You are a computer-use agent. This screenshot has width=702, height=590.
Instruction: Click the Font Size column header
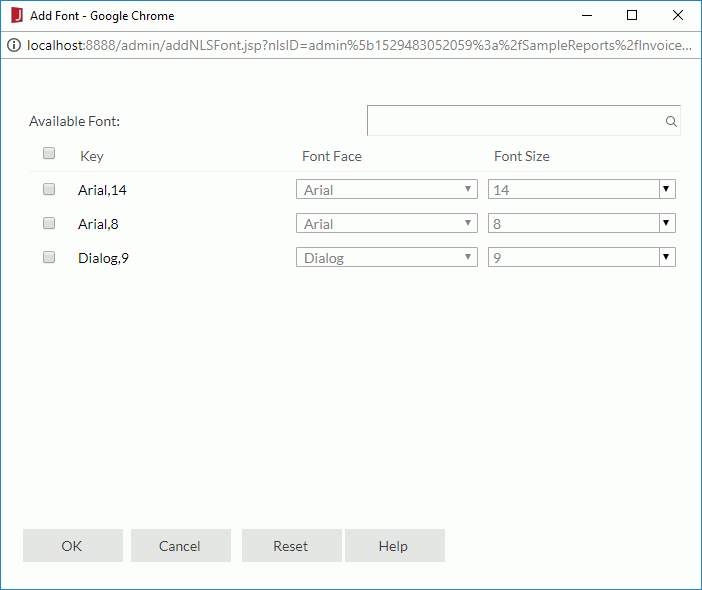522,156
